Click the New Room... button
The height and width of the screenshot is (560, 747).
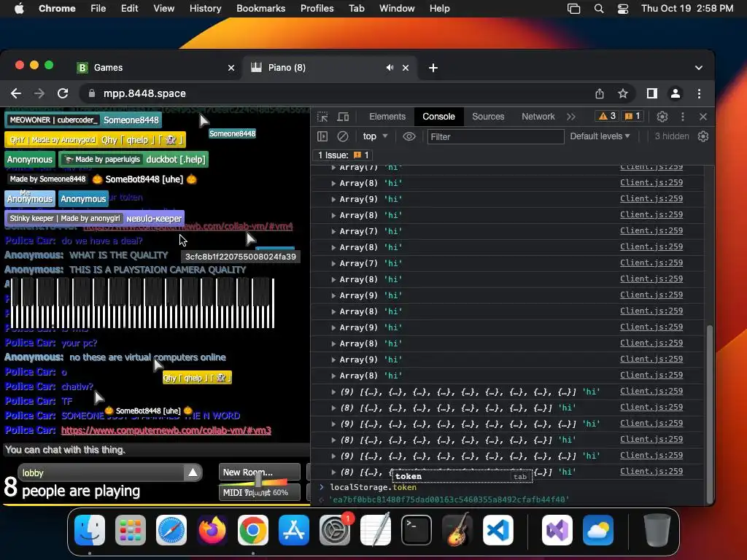[260, 472]
